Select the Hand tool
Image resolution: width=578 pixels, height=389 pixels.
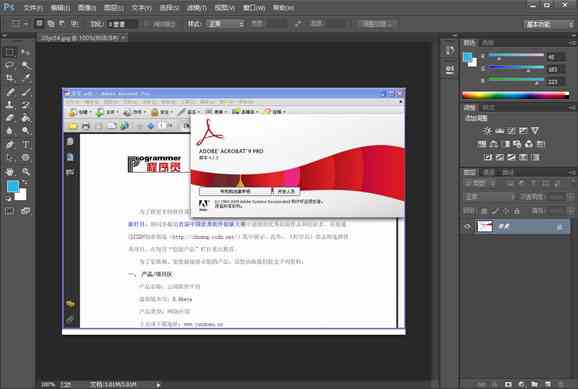coord(10,171)
